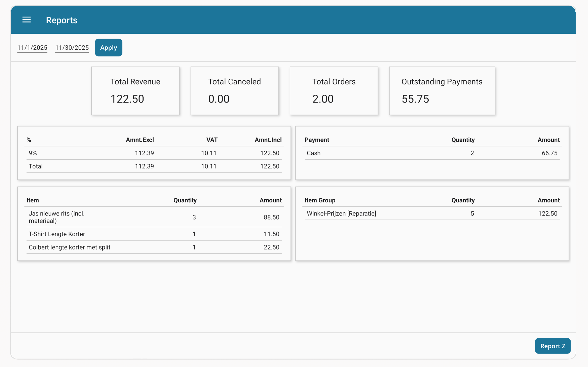588x367 pixels.
Task: Click the 22.50 item amount
Action: point(272,247)
